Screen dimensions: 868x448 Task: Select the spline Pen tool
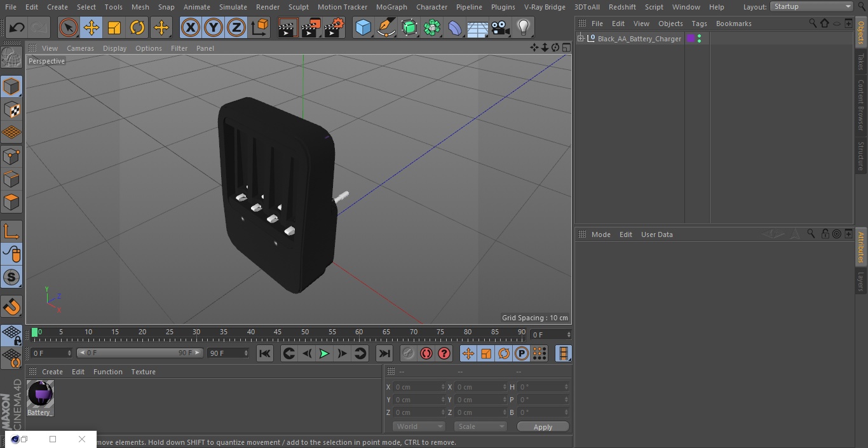click(x=386, y=28)
